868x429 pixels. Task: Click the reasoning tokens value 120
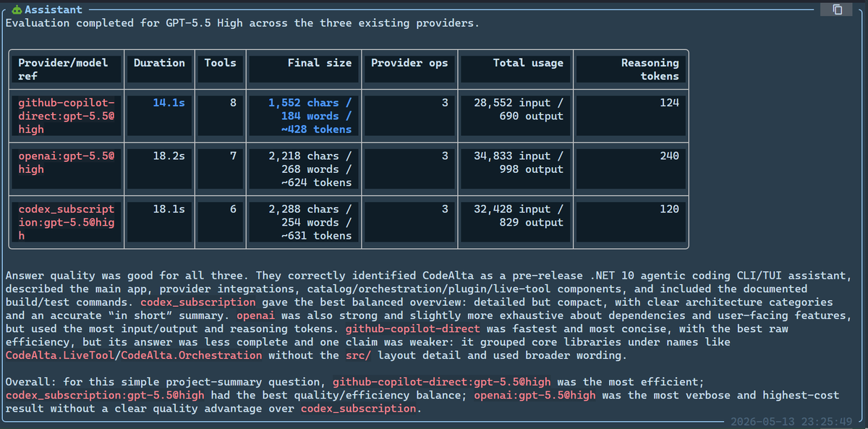click(x=669, y=209)
